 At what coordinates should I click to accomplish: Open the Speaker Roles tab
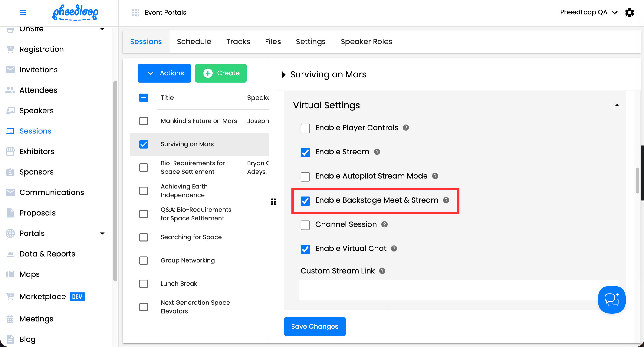366,42
